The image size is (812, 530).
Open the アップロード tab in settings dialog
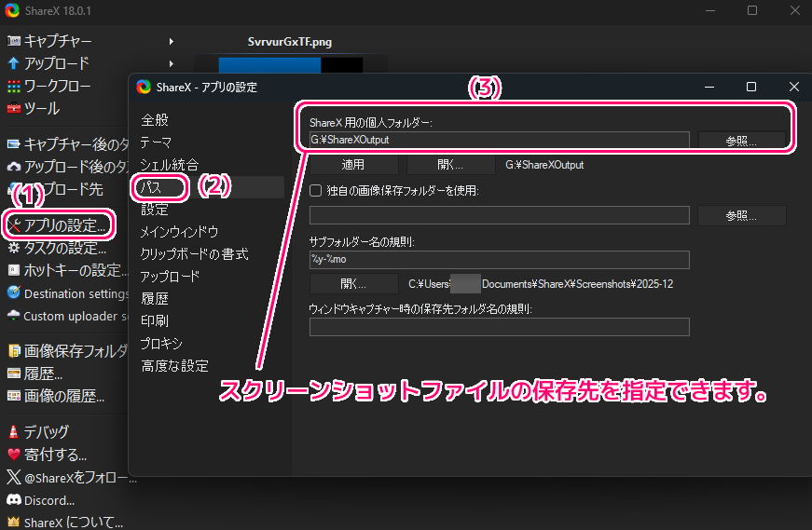[x=170, y=277]
